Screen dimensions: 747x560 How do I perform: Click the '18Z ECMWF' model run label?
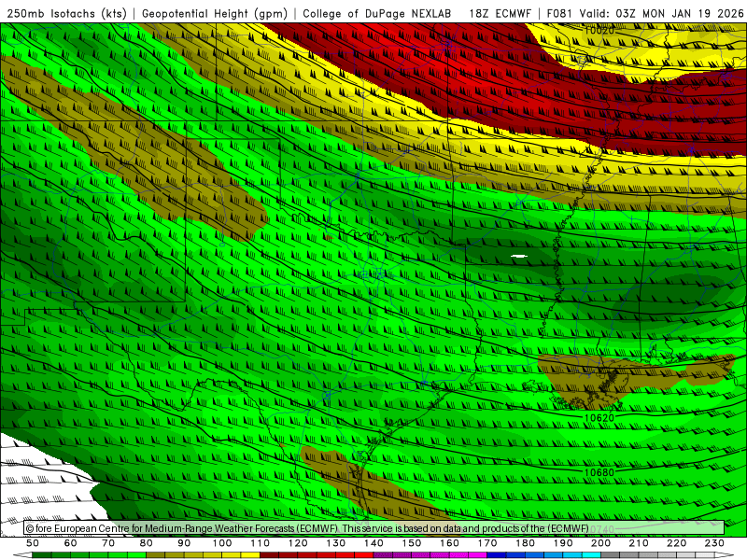pyautogui.click(x=500, y=13)
